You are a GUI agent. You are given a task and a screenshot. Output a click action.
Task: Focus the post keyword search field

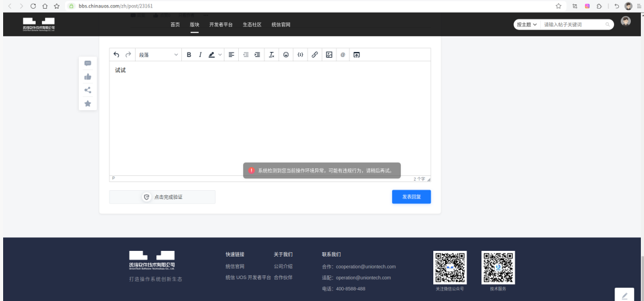click(x=573, y=24)
